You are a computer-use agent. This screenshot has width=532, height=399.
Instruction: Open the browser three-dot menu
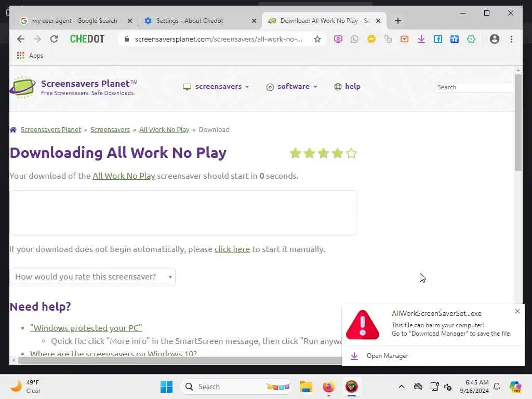(x=511, y=39)
